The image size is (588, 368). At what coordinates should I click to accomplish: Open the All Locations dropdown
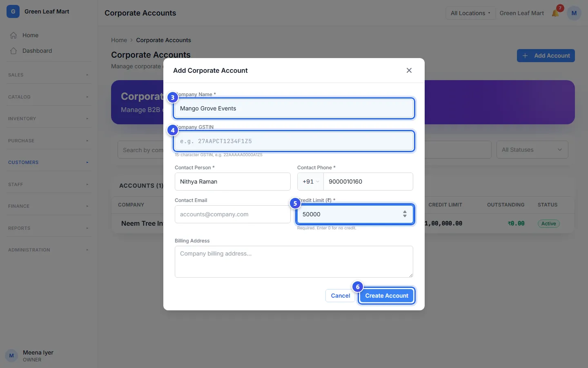click(470, 13)
